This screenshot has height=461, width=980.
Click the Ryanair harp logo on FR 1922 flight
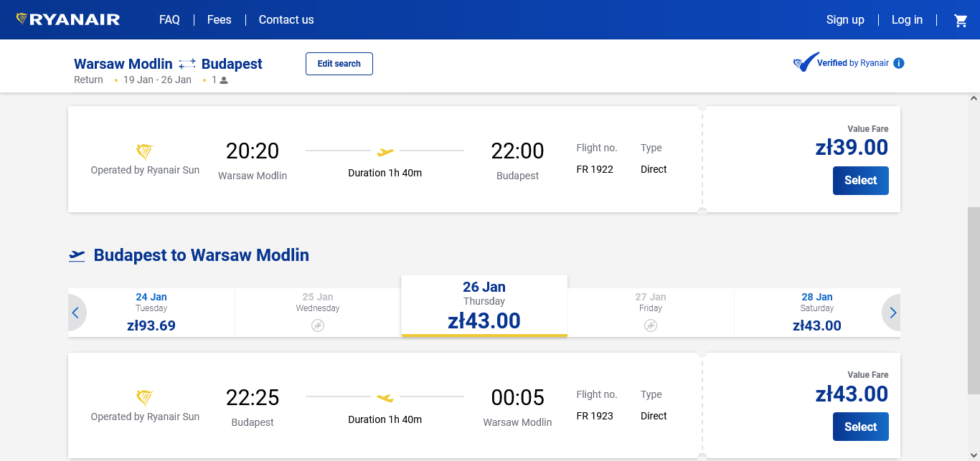[x=145, y=151]
